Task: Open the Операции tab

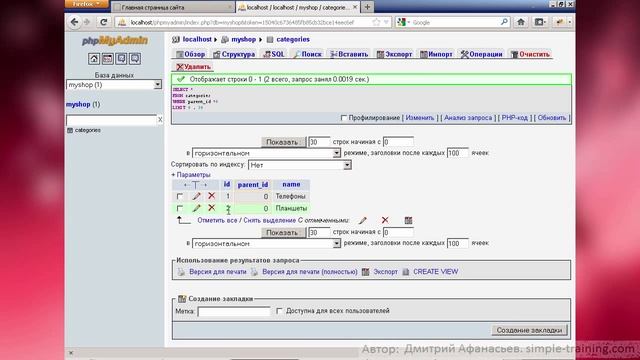Action: coord(481,54)
